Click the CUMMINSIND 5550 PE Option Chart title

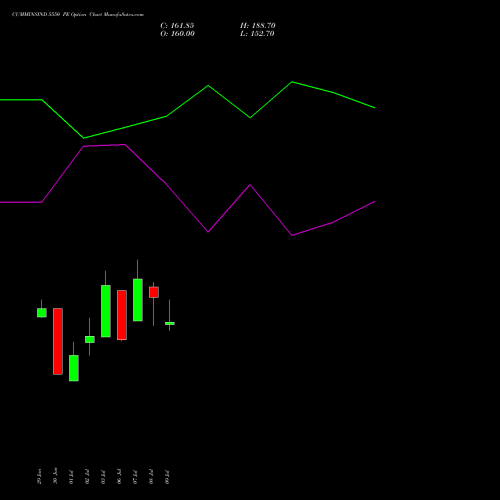tap(78, 15)
